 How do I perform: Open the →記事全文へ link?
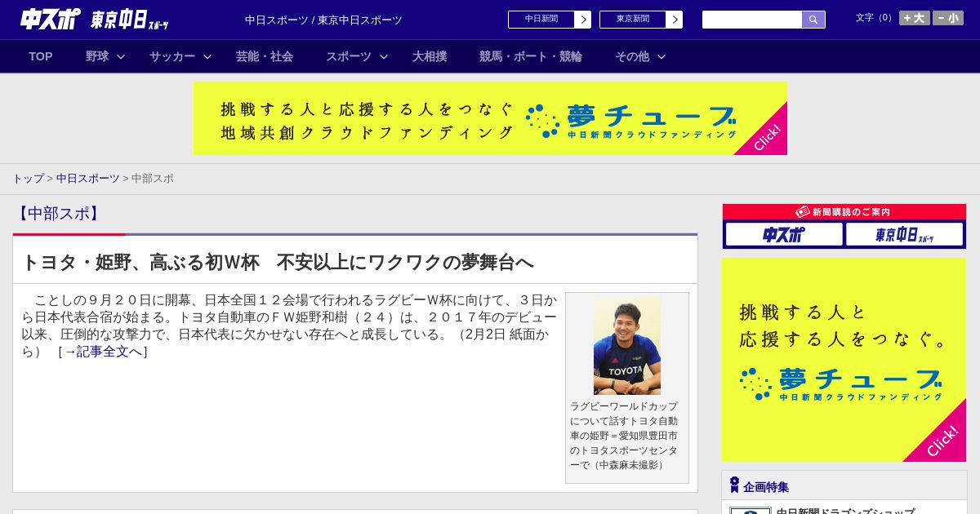(103, 352)
